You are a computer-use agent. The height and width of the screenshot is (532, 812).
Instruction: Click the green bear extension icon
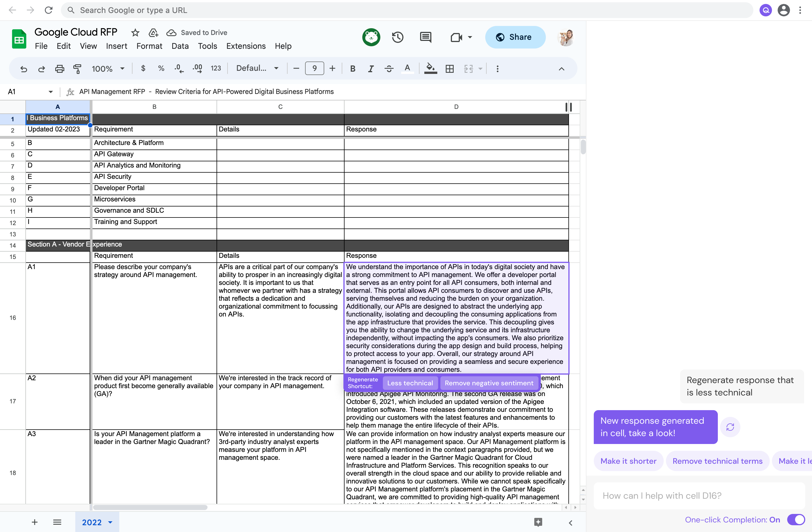click(x=371, y=37)
